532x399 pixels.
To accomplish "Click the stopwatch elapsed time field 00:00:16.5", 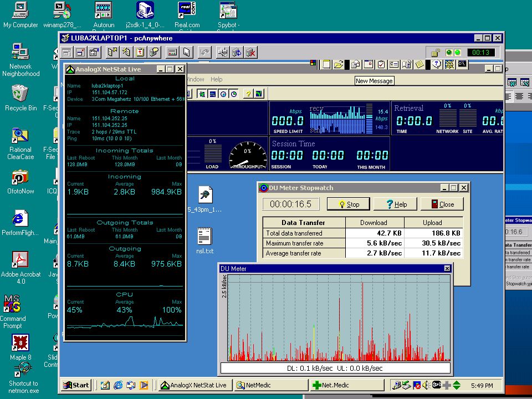I will [x=291, y=204].
